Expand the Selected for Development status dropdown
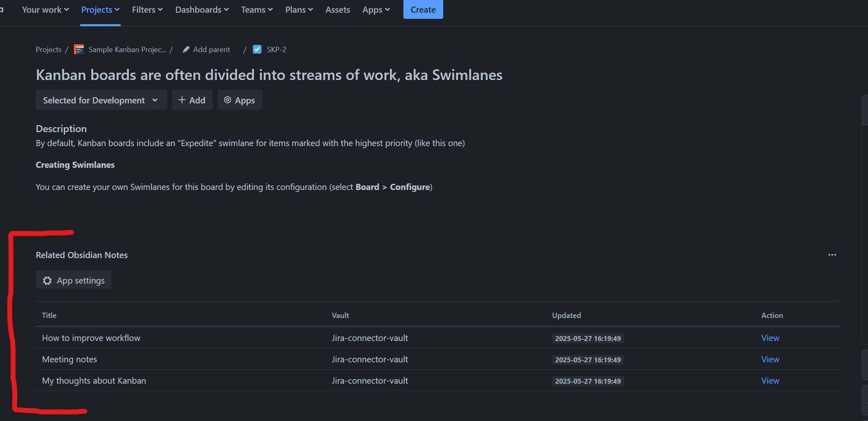The height and width of the screenshot is (421, 868). (x=101, y=100)
